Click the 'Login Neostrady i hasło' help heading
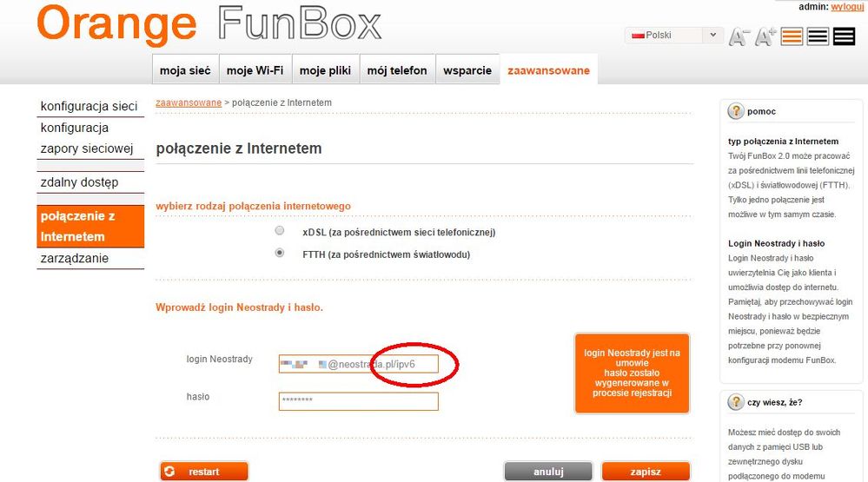Viewport: 868px width, 482px height. pos(776,243)
